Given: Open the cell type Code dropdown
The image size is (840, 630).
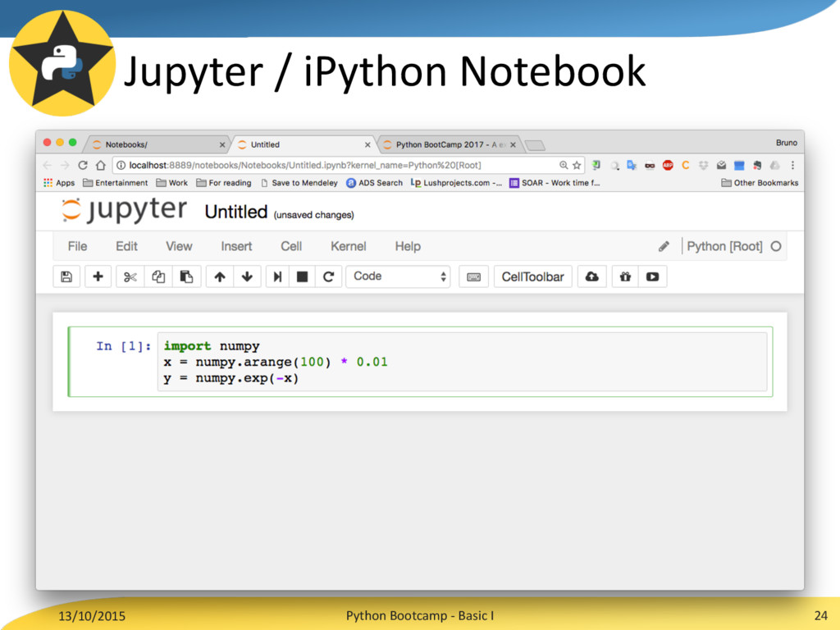Looking at the screenshot, I should click(x=398, y=276).
